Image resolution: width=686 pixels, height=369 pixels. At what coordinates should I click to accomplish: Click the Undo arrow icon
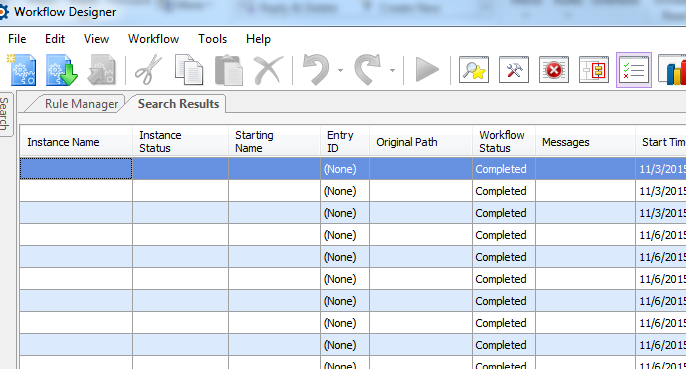tap(316, 69)
